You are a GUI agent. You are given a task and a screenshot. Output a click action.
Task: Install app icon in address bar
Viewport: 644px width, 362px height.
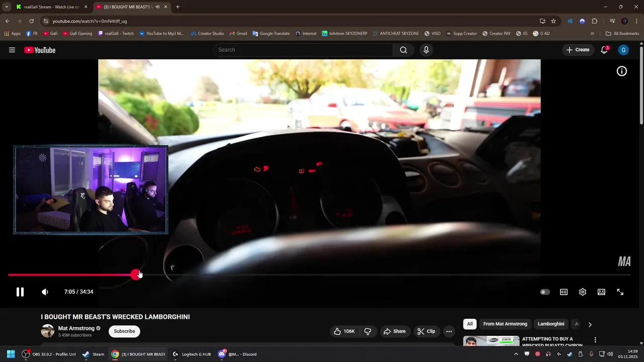click(x=542, y=21)
